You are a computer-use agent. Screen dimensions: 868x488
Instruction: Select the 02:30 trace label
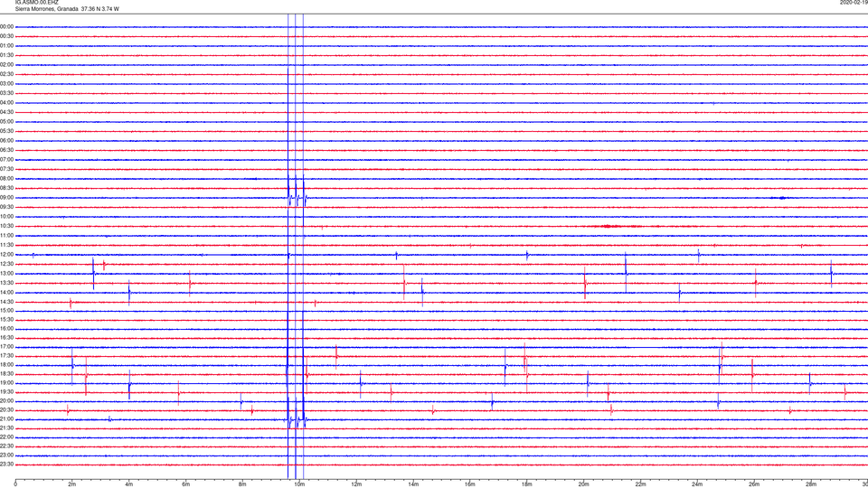tap(6, 74)
